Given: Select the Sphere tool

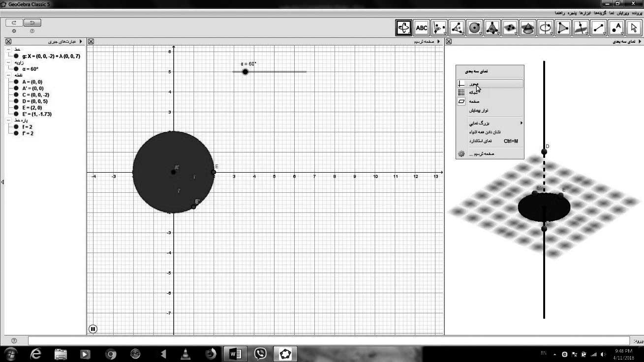Looking at the screenshot, I should click(x=475, y=28).
